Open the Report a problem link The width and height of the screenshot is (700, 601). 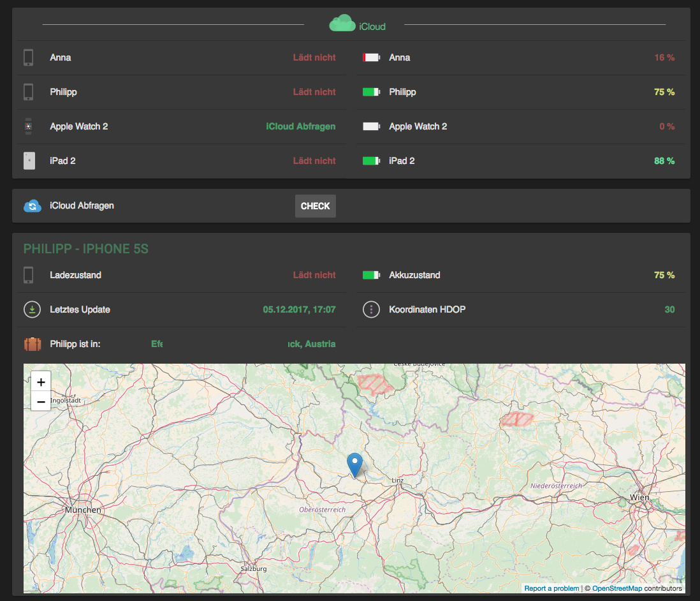point(551,588)
